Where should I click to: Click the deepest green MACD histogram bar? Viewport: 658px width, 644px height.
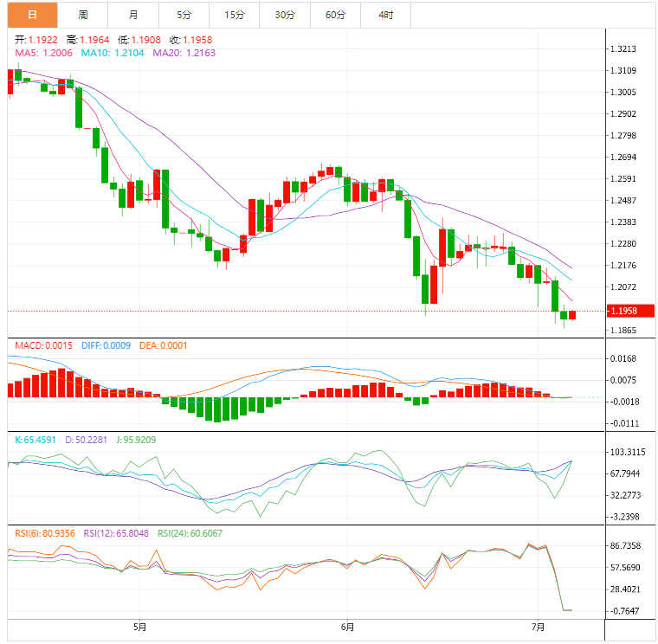(217, 410)
